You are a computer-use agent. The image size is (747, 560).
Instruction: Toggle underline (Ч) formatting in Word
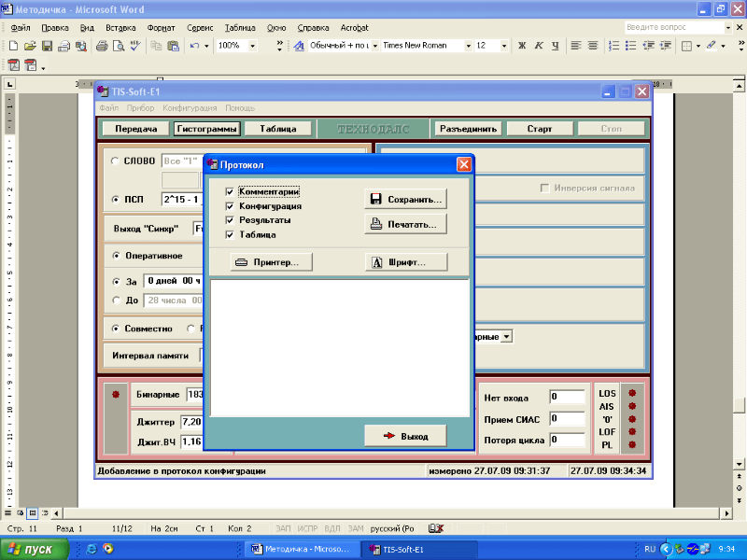556,46
